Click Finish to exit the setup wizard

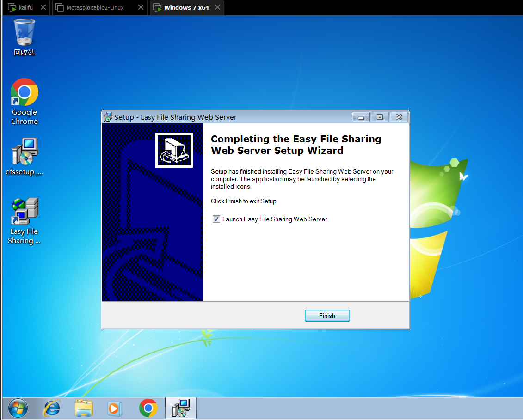tap(327, 315)
